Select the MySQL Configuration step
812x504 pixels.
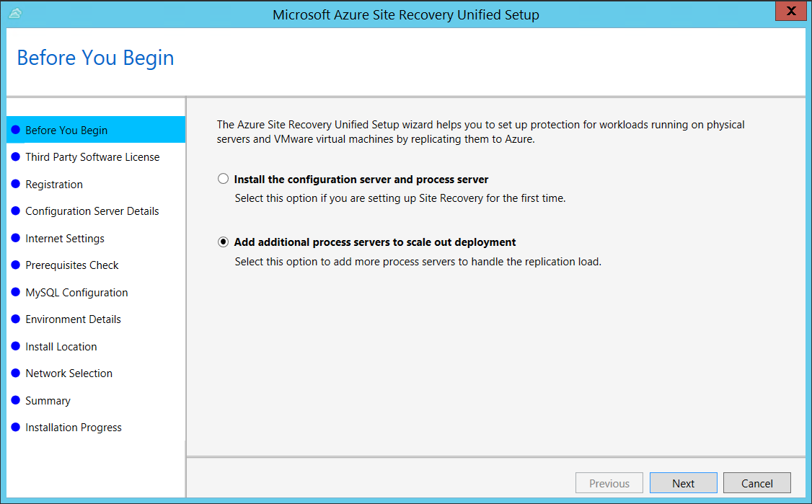click(x=76, y=293)
